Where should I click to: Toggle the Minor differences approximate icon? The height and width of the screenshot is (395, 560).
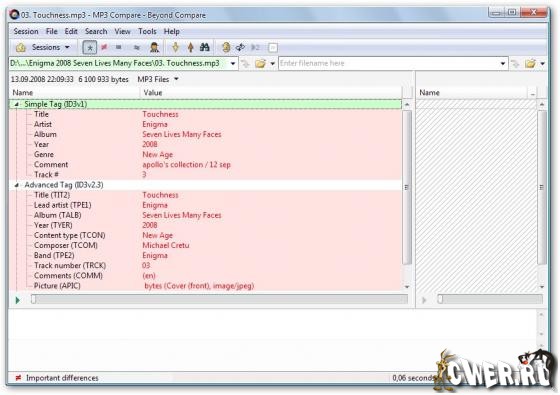(136, 47)
